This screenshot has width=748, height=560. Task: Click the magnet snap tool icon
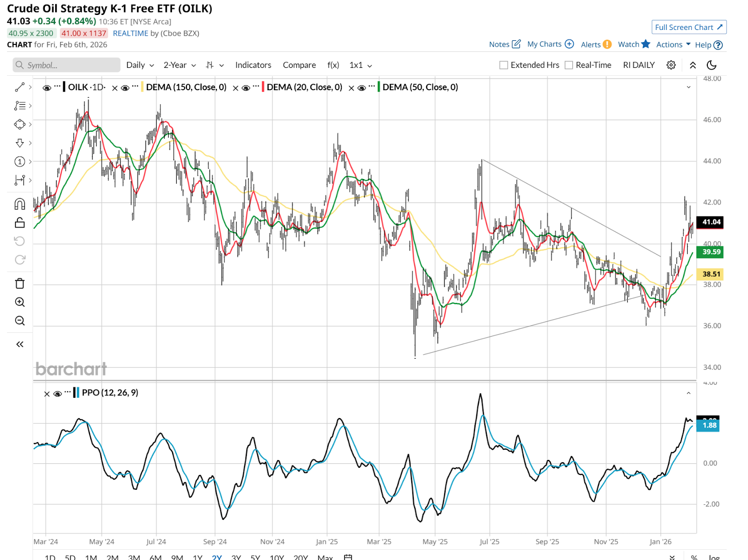[20, 204]
